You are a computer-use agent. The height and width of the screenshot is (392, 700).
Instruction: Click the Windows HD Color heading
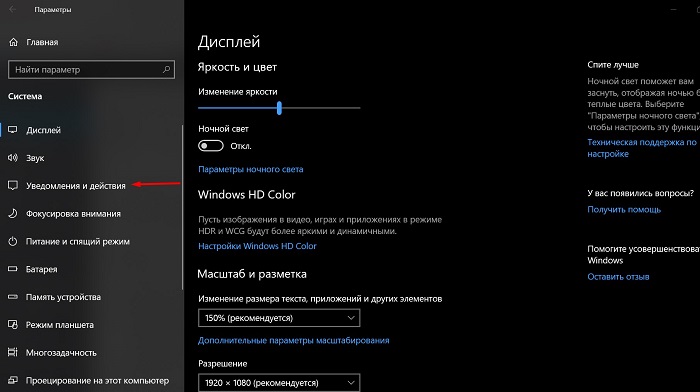pyautogui.click(x=246, y=195)
